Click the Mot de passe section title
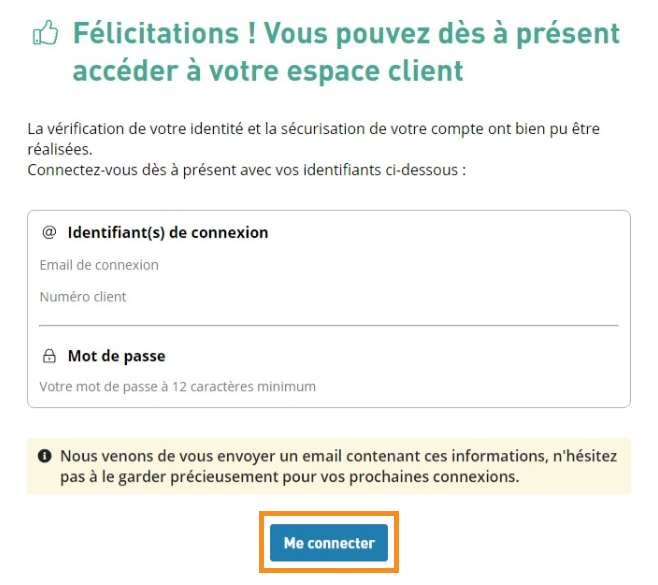Image resolution: width=658 pixels, height=585 pixels. 116,356
